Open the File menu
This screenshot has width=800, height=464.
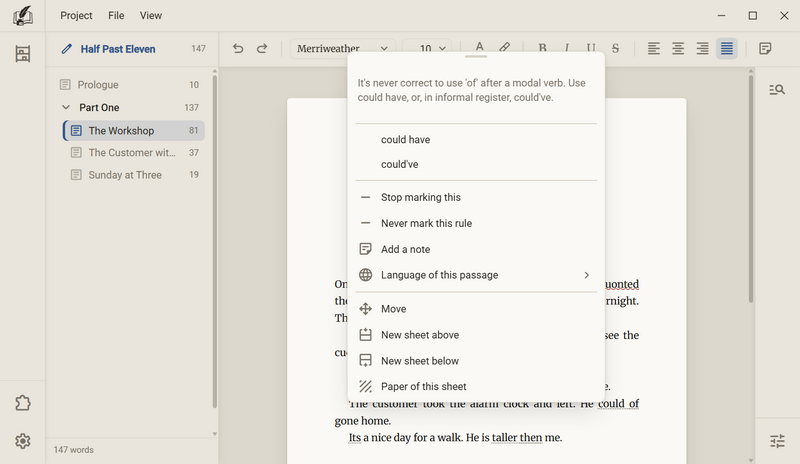pyautogui.click(x=116, y=15)
